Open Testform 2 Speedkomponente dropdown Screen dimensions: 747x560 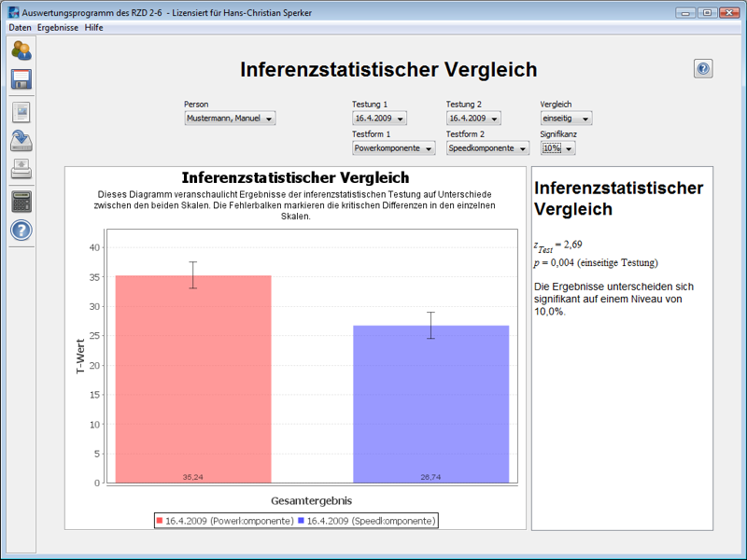[x=487, y=148]
